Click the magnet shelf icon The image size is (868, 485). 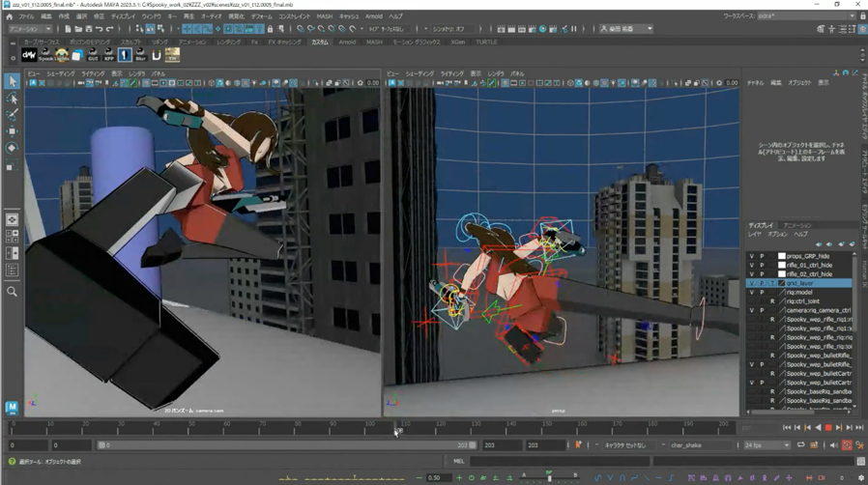[x=157, y=55]
